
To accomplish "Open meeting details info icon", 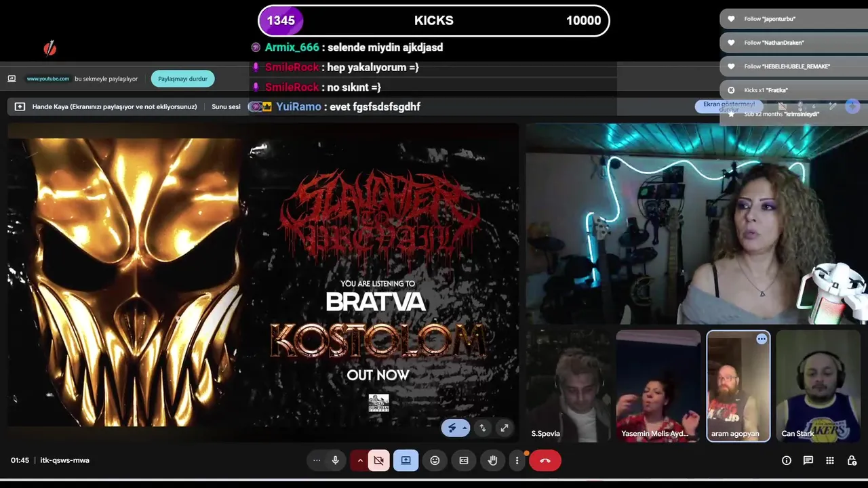I will (x=787, y=460).
